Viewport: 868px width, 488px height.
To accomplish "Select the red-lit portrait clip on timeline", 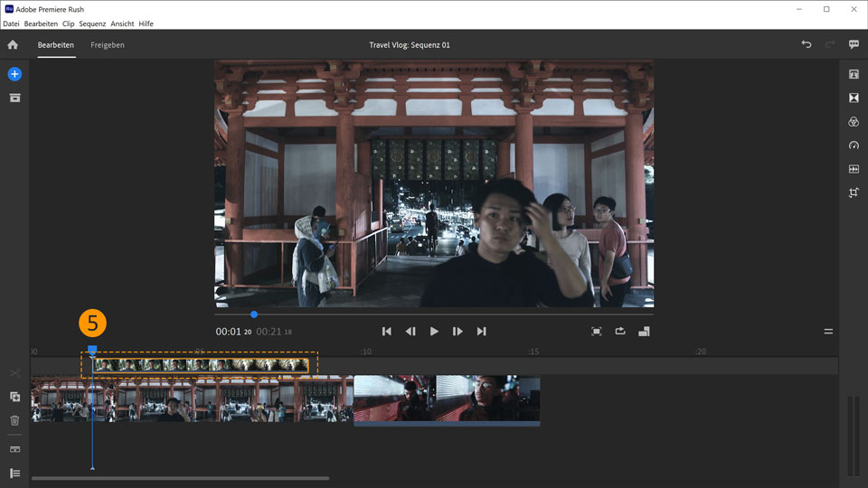I will 447,400.
